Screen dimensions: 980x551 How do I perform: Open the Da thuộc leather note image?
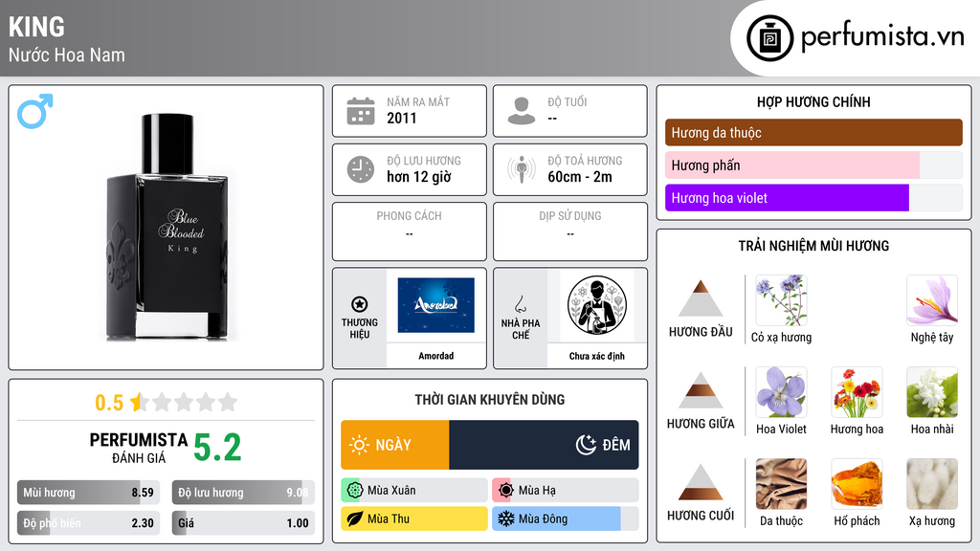(x=781, y=483)
